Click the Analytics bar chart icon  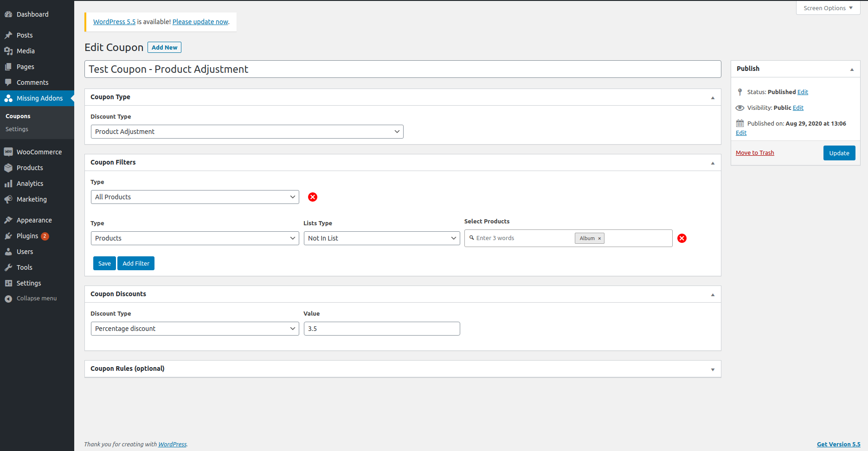(x=8, y=184)
